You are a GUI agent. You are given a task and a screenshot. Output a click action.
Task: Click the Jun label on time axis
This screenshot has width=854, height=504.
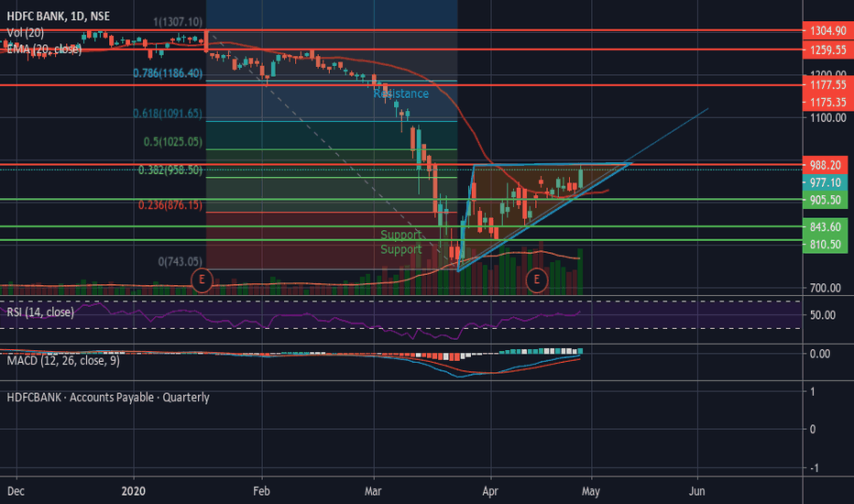pos(697,491)
